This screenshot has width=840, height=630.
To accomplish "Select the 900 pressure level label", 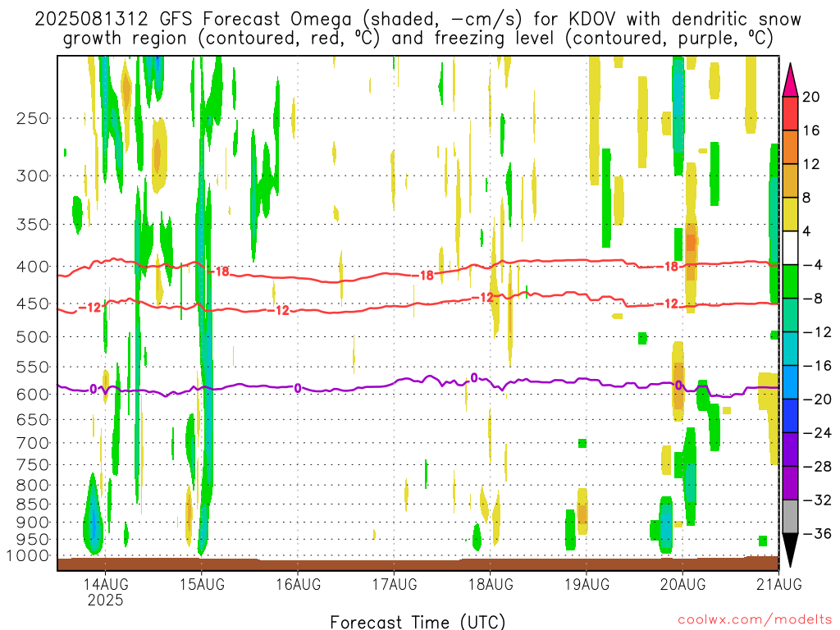I will point(33,523).
